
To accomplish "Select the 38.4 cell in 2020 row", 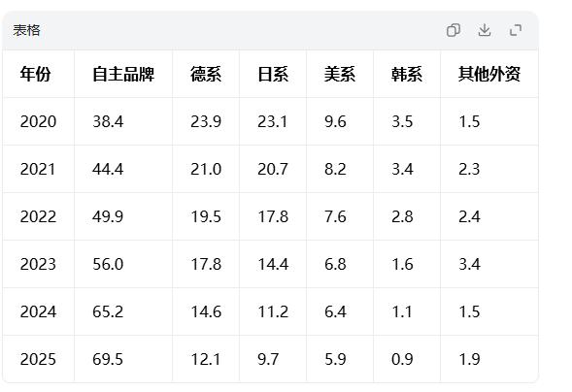I will pyautogui.click(x=108, y=121).
